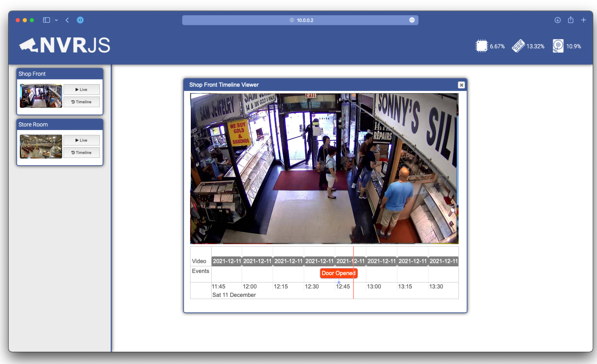This screenshot has height=364, width=597.
Task: Select the video segment above 12:30
Action: (319, 261)
